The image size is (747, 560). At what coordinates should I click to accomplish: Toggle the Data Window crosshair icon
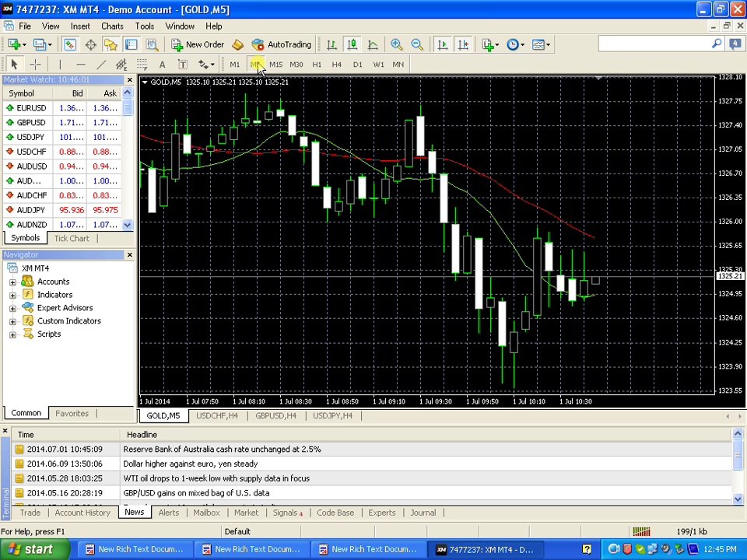pyautogui.click(x=90, y=44)
